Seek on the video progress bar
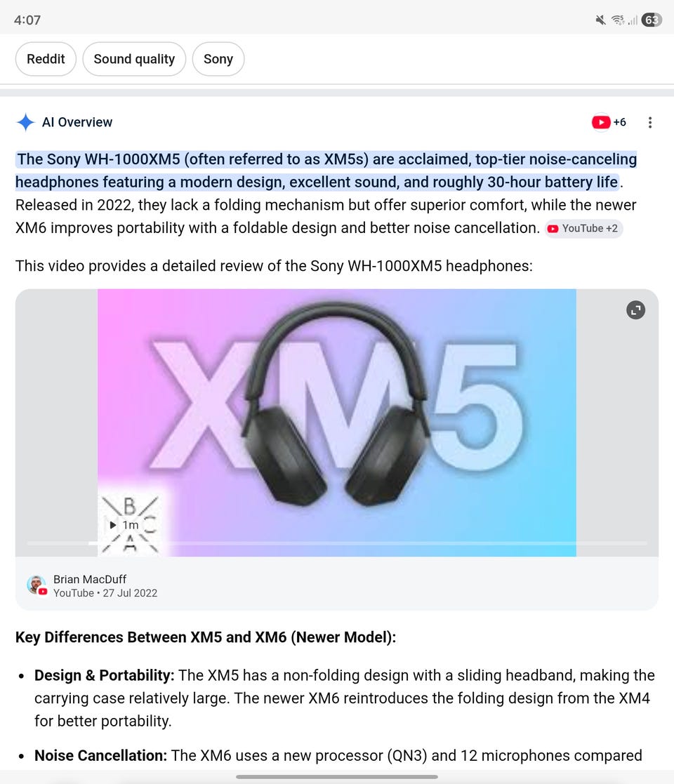674x784 pixels. pos(336,543)
